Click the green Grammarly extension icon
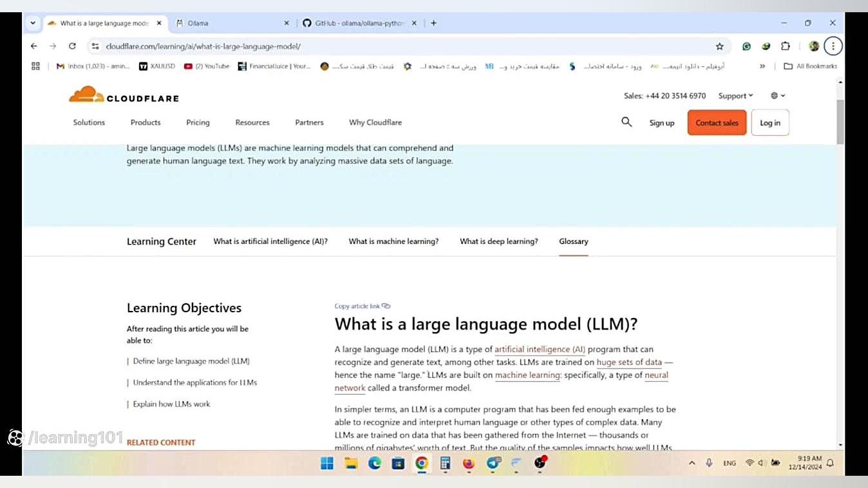This screenshot has height=488, width=868. (746, 46)
